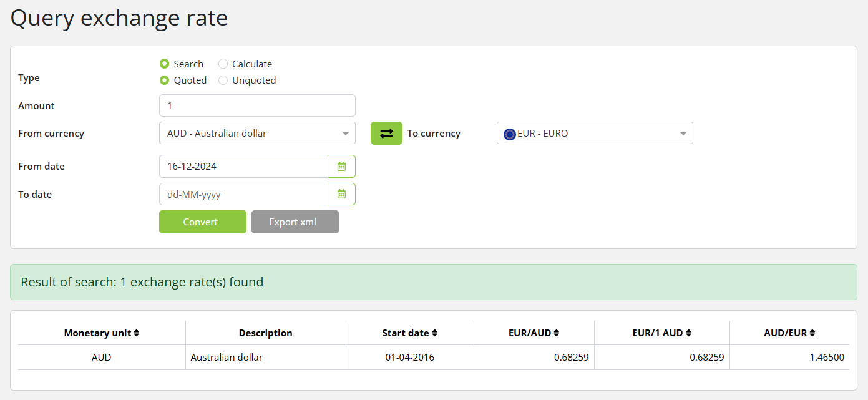
Task: Click into the Amount input field
Action: coord(257,105)
